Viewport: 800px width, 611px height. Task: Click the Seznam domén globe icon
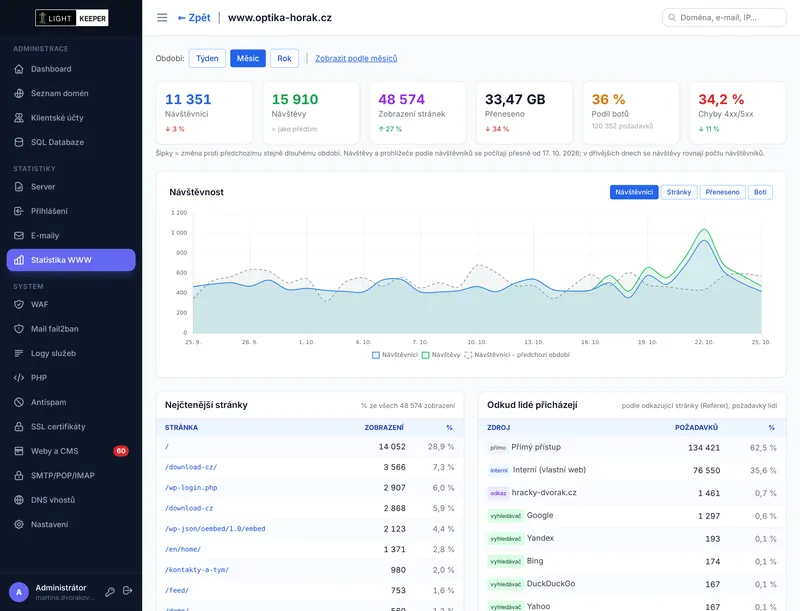pyautogui.click(x=19, y=93)
